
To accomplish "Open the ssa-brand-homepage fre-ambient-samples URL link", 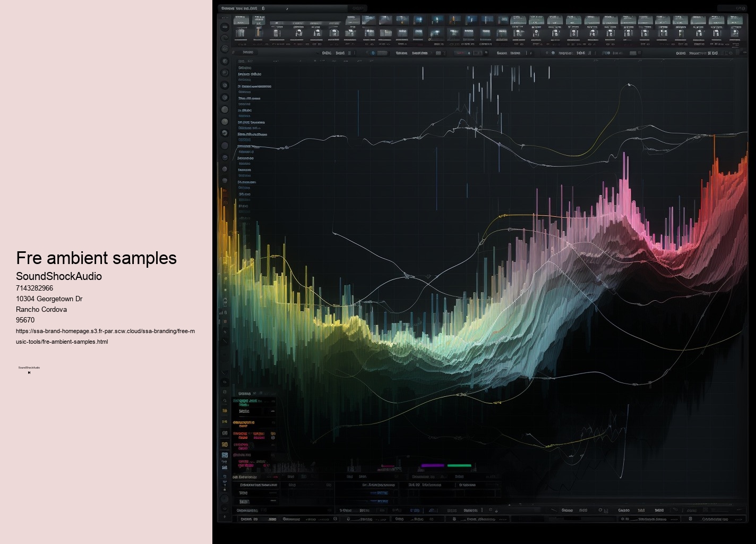I will tap(105, 336).
